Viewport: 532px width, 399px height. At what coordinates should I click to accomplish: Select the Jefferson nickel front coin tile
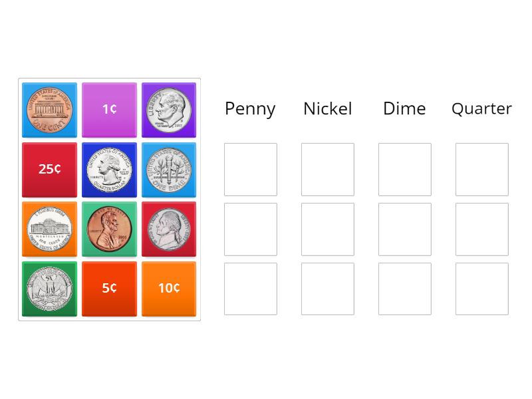169,229
